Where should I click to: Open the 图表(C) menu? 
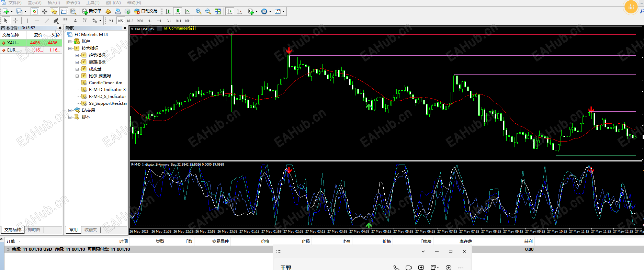(x=73, y=3)
